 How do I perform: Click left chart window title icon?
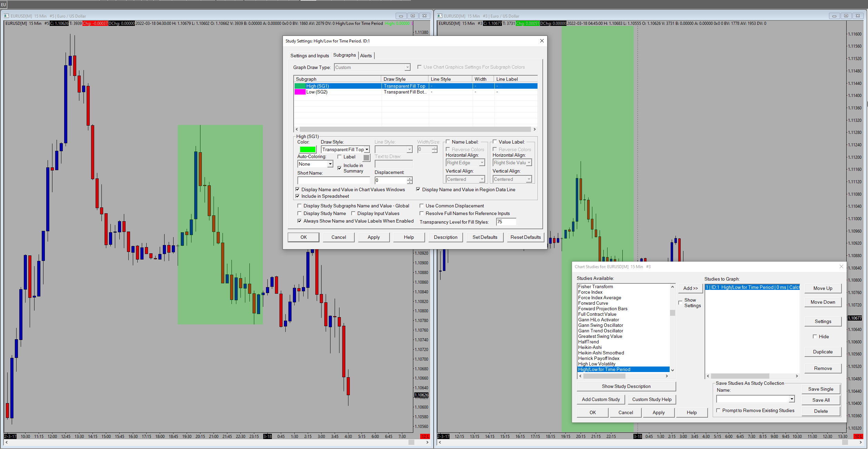coord(7,16)
